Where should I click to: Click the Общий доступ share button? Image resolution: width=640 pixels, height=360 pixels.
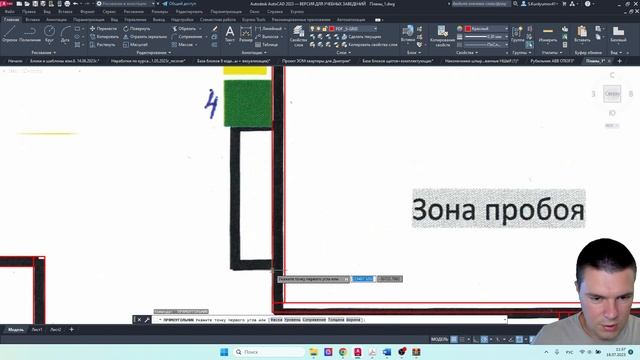179,4
